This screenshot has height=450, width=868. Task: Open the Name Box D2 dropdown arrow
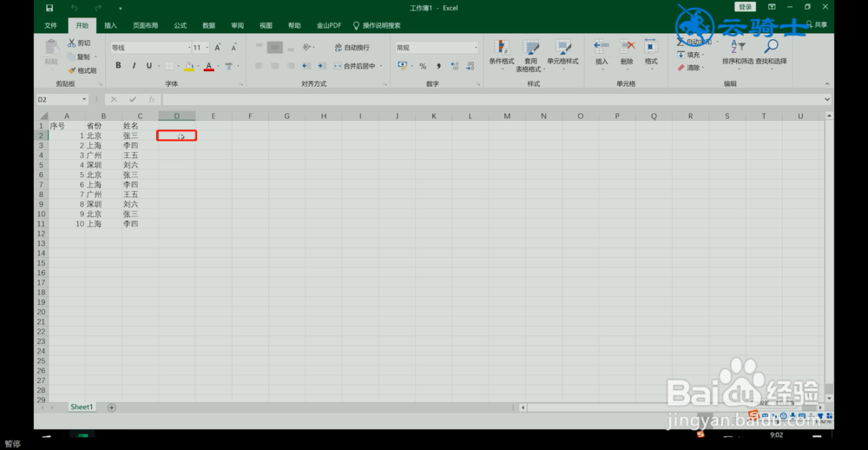tap(84, 99)
